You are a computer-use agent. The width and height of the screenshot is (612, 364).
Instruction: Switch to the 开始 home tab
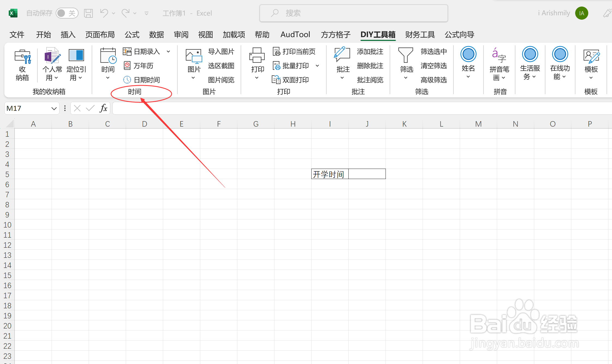pos(44,35)
